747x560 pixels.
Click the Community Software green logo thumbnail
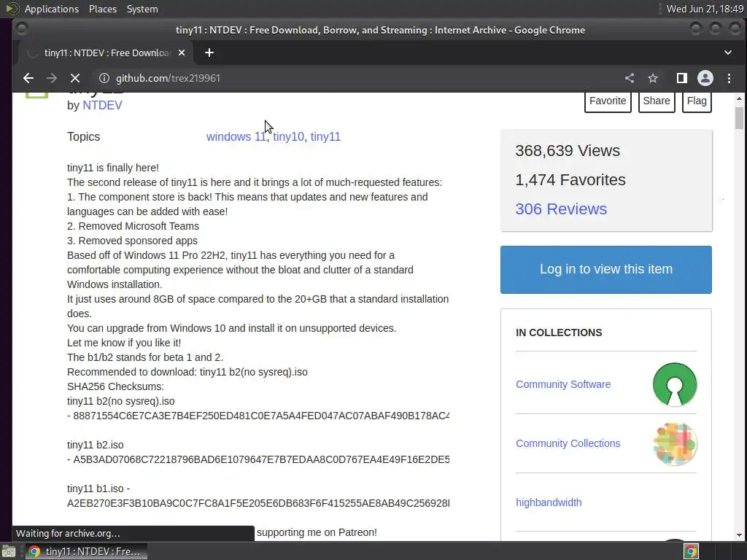point(675,384)
